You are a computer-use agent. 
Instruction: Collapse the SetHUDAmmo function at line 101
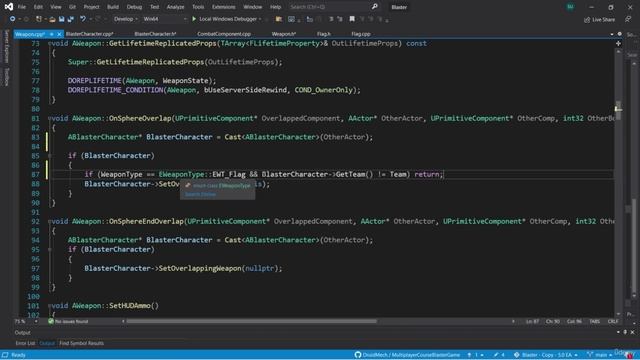pyautogui.click(x=50, y=305)
